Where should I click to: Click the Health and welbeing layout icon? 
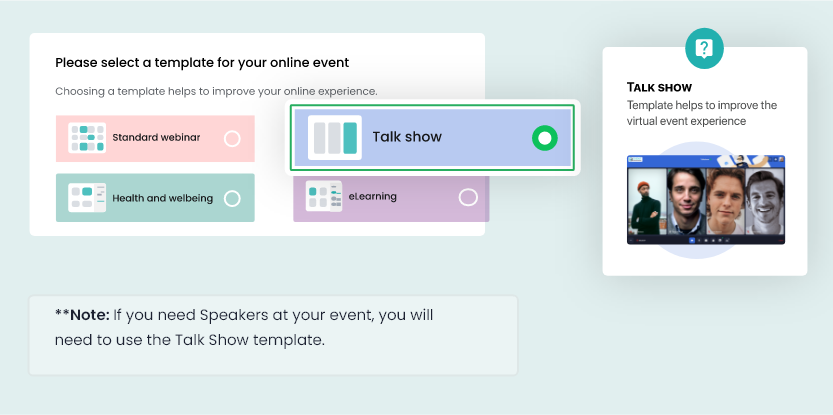tap(87, 198)
